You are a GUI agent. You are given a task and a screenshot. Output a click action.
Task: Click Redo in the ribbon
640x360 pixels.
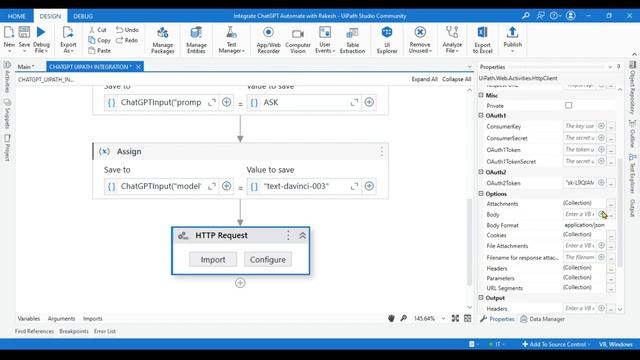pos(127,40)
